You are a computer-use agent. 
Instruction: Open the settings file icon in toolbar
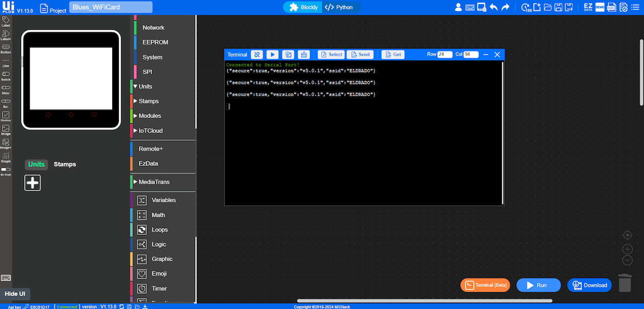[623, 7]
